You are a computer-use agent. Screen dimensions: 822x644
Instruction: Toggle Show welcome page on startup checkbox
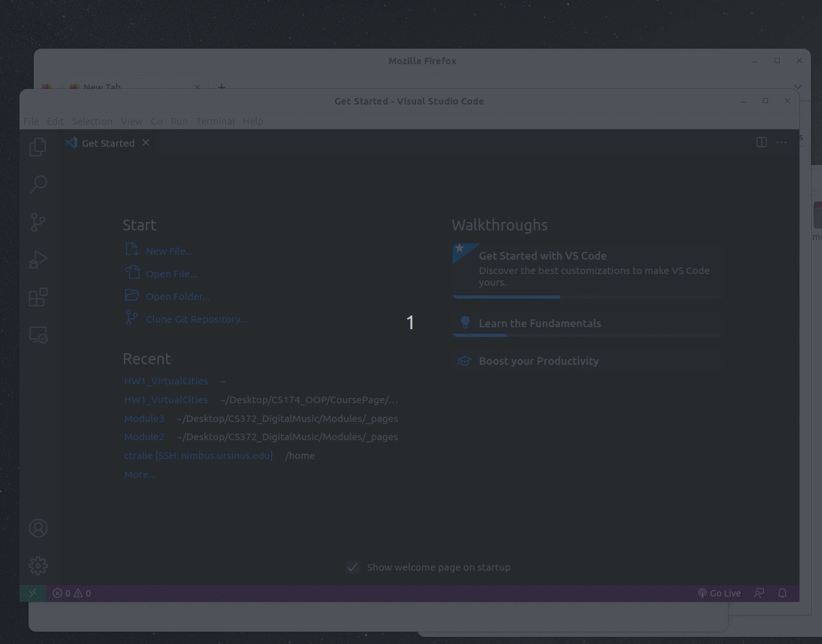click(x=353, y=567)
